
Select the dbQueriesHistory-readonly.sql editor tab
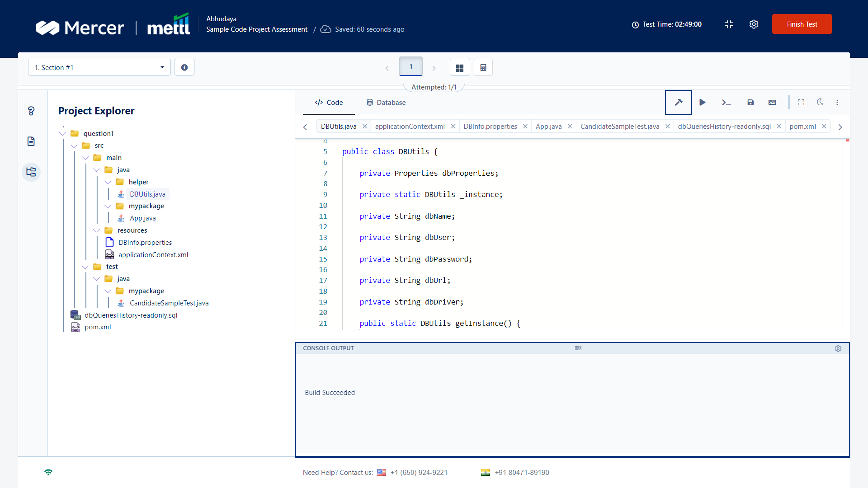click(724, 126)
